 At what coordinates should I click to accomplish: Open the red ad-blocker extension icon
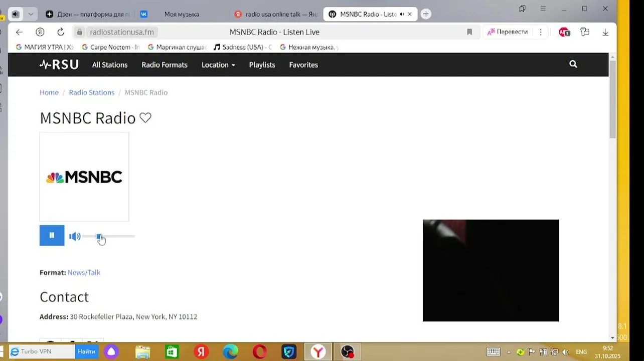click(564, 32)
